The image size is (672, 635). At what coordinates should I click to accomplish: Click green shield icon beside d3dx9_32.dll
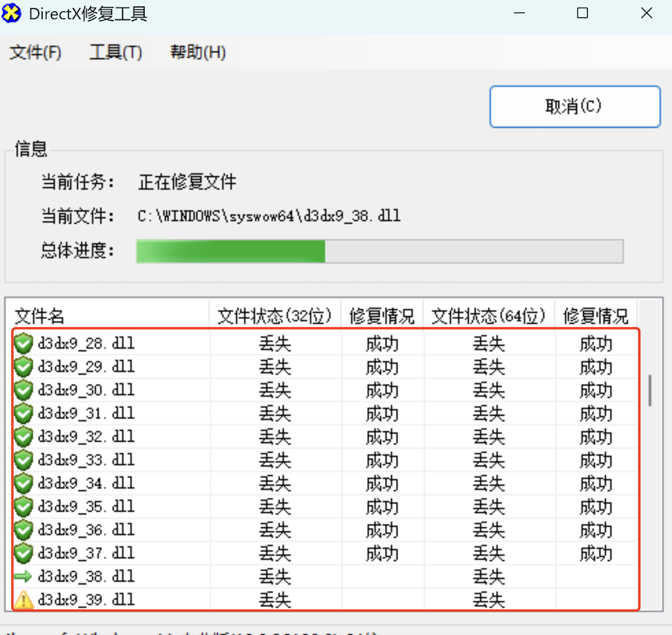click(x=23, y=437)
